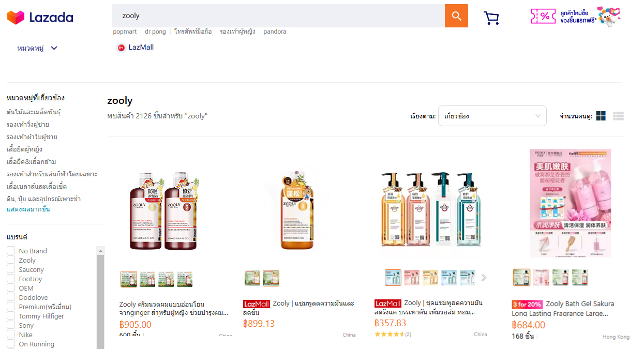
Task: Enable the Nike brand filter
Action: [x=11, y=335]
